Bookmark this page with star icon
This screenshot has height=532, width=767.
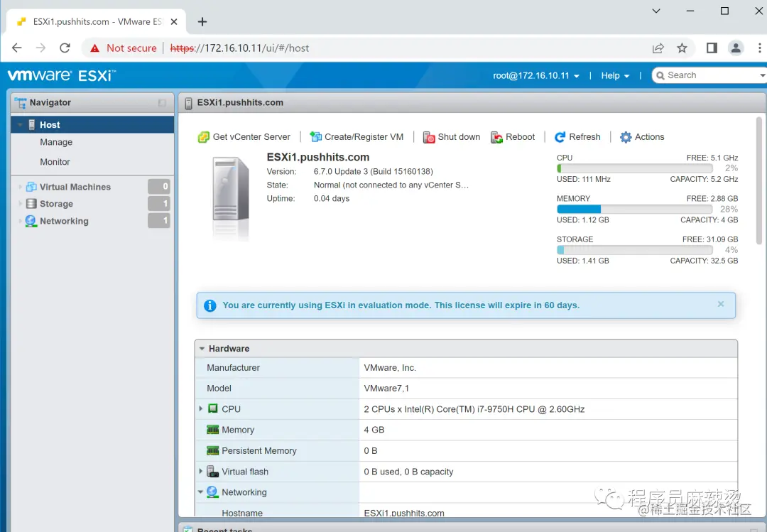682,48
